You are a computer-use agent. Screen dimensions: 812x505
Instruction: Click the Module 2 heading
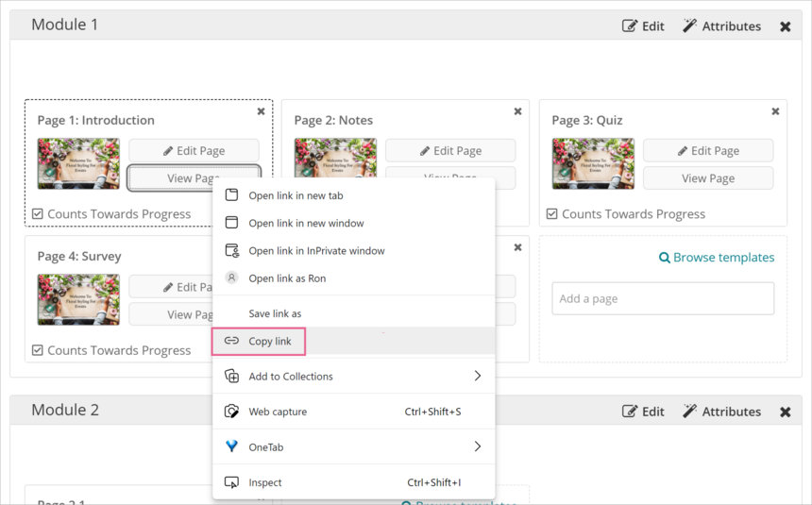65,410
